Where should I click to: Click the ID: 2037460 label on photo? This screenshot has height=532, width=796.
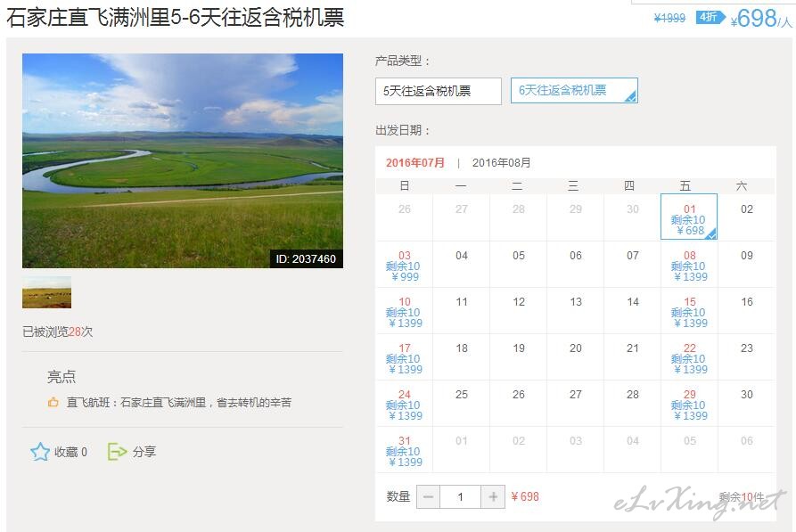click(306, 259)
